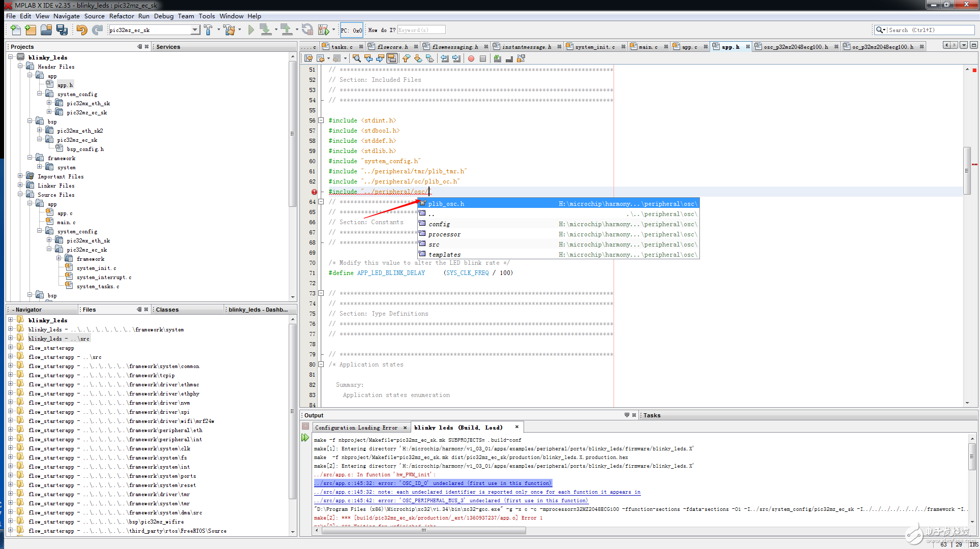Click the OSC_ID_0 undeclared error link

[x=433, y=483]
